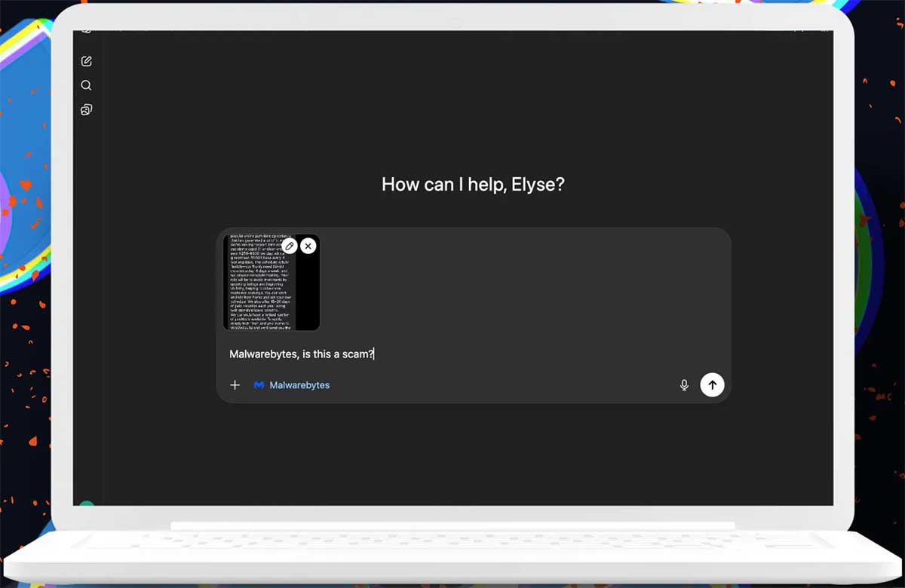Screen dimensions: 905x588
Task: Place the cursor after 'is this a scam?'
Action: (376, 354)
